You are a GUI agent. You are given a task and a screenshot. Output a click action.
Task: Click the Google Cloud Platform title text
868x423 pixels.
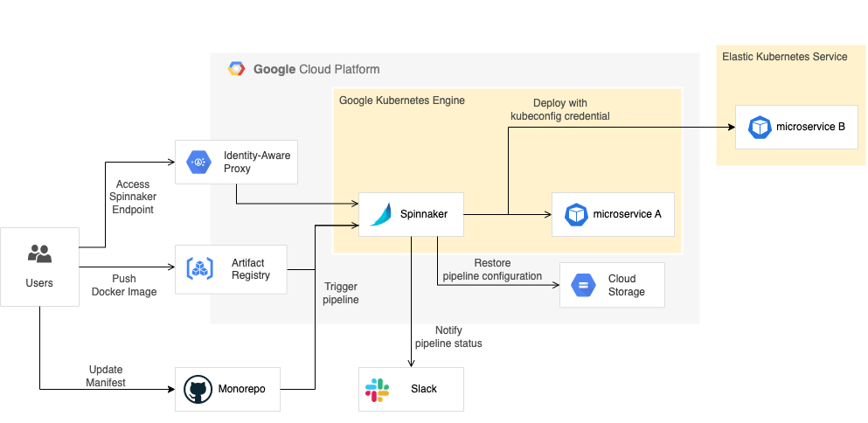pyautogui.click(x=316, y=69)
